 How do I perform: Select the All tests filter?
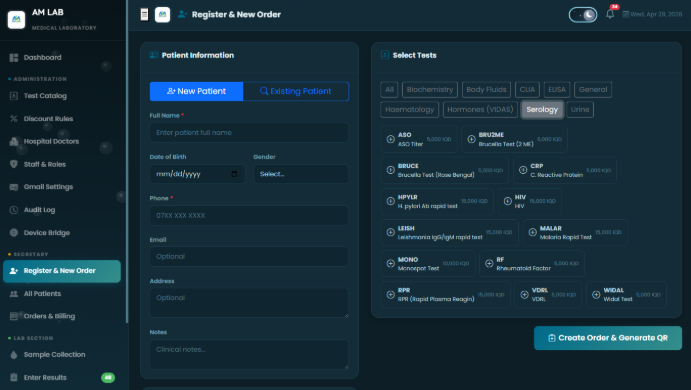click(x=389, y=89)
